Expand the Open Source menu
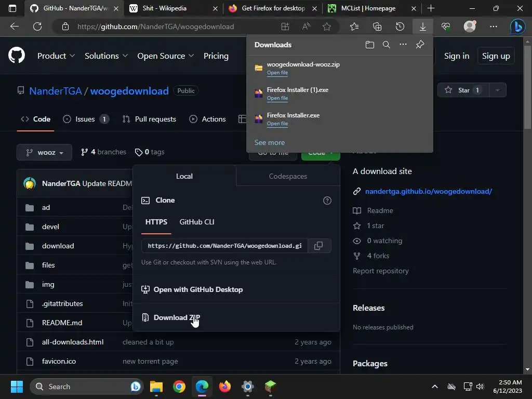 (166, 56)
